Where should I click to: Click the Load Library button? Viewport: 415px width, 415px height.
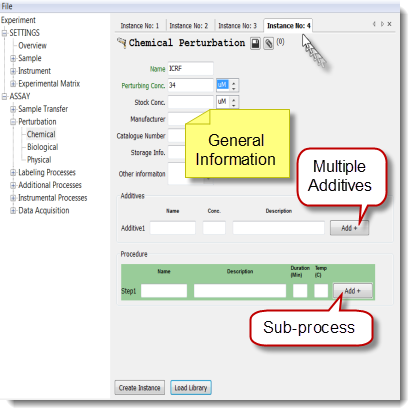tap(191, 388)
